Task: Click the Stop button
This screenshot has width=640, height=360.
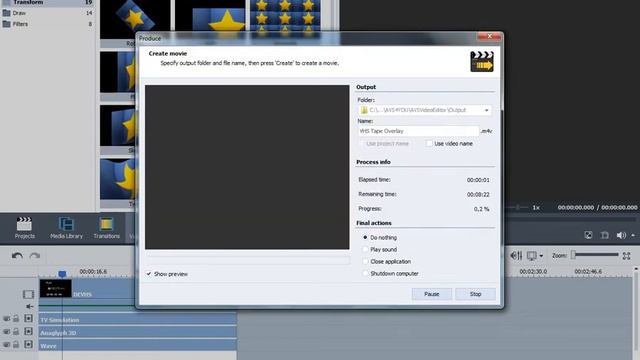Action: pyautogui.click(x=475, y=294)
